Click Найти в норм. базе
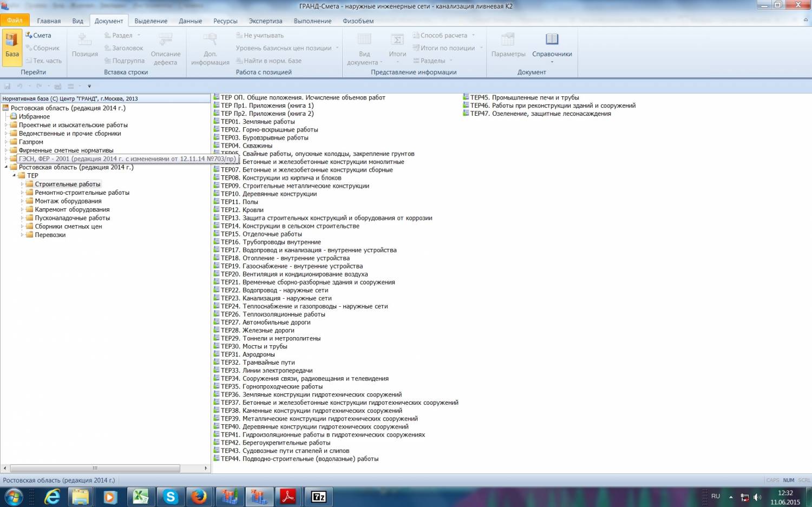The width and height of the screenshot is (812, 507). pos(269,61)
